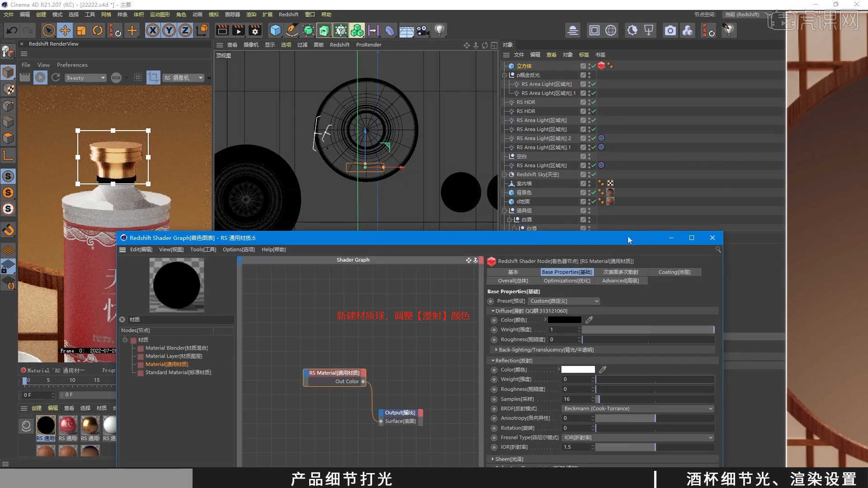Open the Beauty pass dropdown in RenderView
The width and height of the screenshot is (868, 488).
tap(85, 78)
